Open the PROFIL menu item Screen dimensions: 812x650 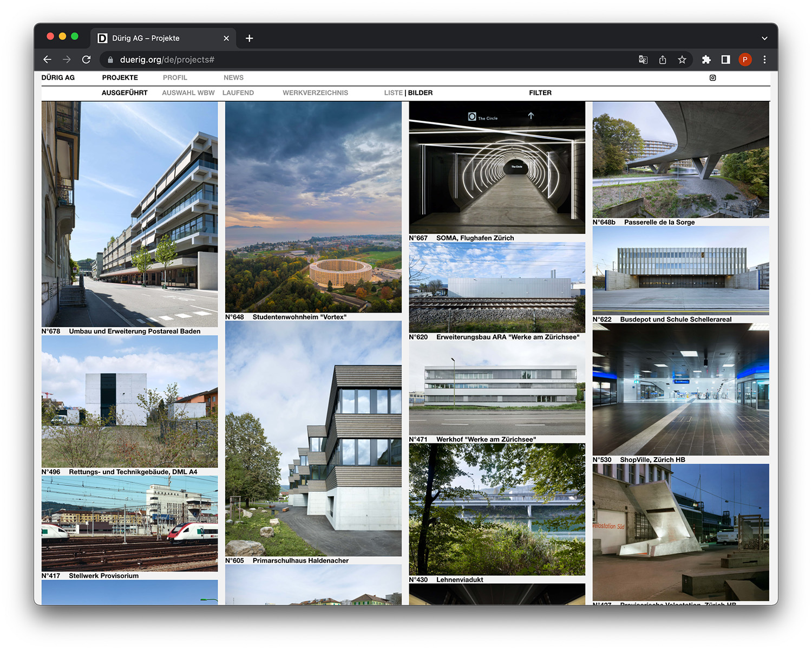point(175,78)
